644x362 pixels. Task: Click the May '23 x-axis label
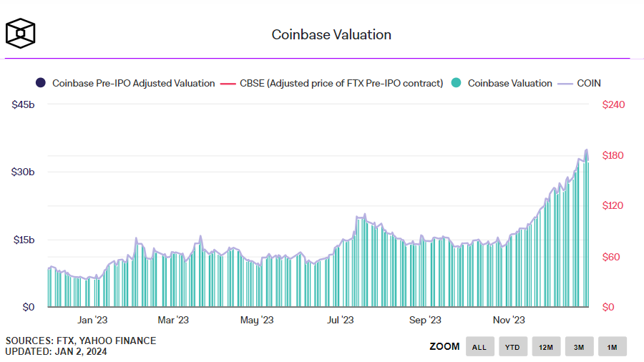coord(257,320)
